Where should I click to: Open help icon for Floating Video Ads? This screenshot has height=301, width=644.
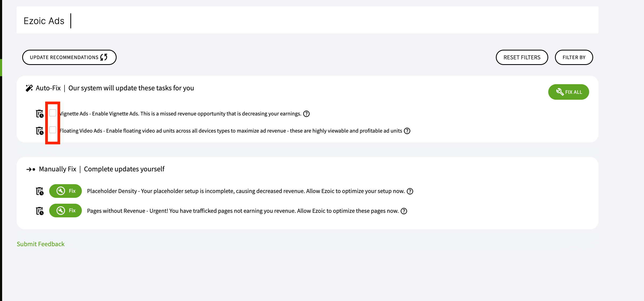click(x=407, y=131)
